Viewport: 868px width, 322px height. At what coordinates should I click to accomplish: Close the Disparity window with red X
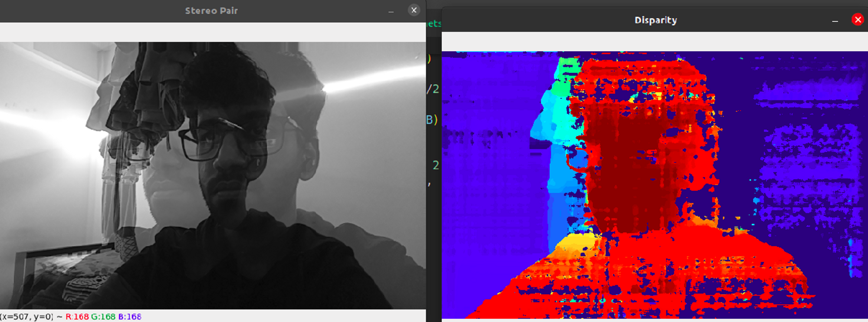pyautogui.click(x=857, y=20)
